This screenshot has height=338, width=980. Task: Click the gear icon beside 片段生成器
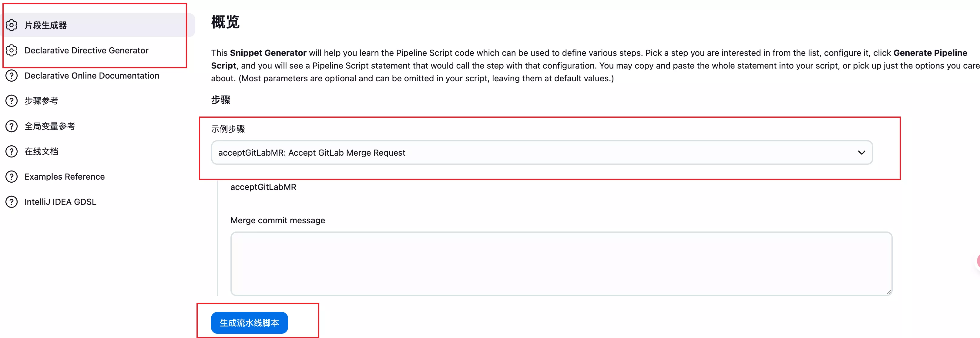coord(12,25)
